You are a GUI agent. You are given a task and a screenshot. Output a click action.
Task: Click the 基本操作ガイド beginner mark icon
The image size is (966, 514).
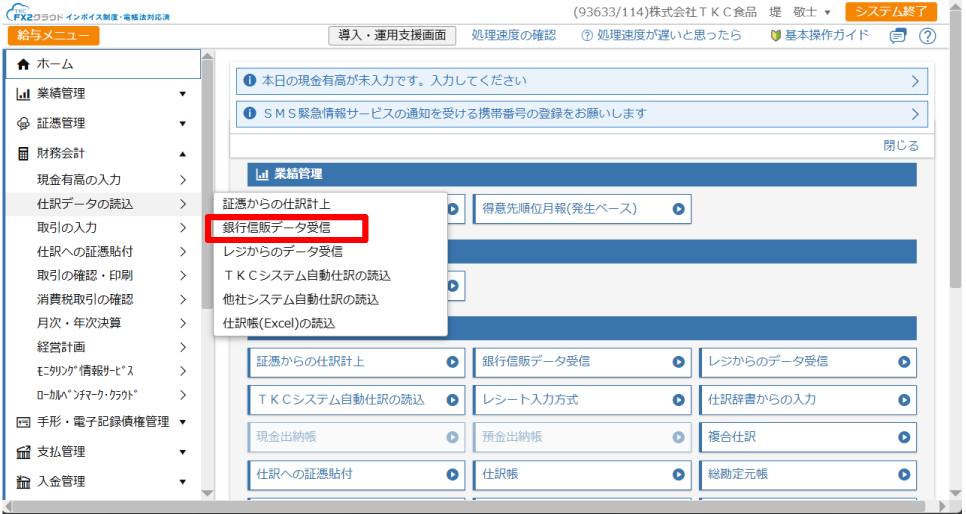click(x=775, y=36)
